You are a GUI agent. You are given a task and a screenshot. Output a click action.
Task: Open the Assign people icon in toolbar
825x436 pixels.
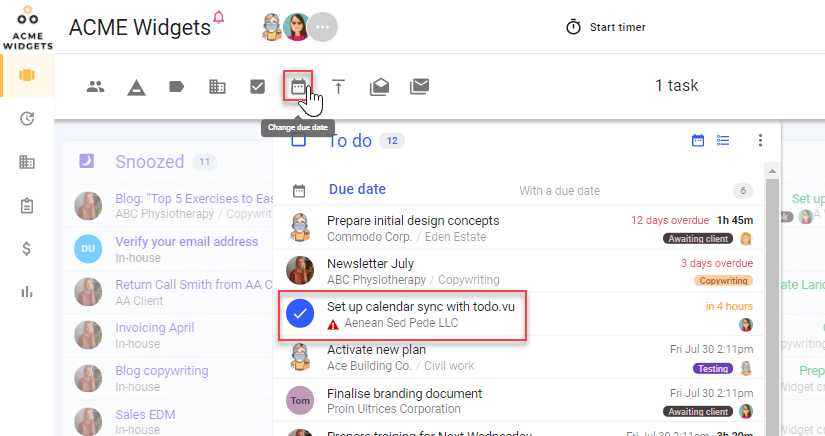pos(95,86)
